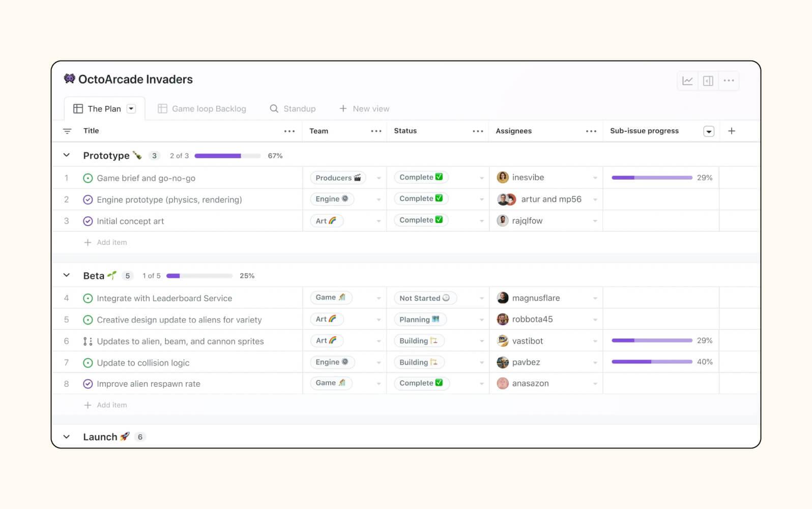
Task: Open Team dropdown for Game brief row
Action: (x=379, y=178)
